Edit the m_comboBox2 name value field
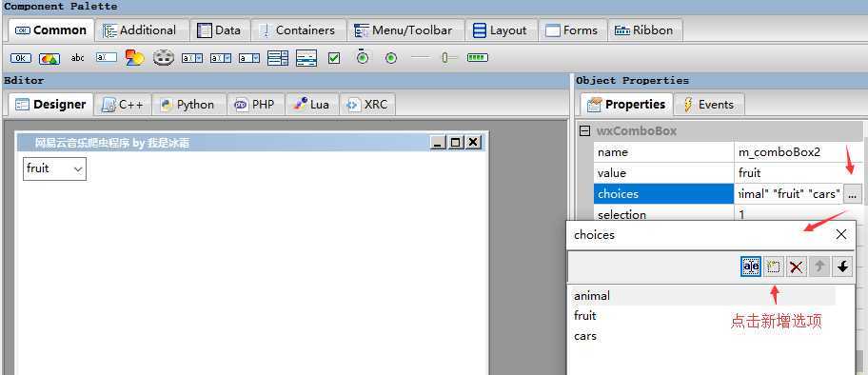This screenshot has height=375, width=868. tap(799, 151)
